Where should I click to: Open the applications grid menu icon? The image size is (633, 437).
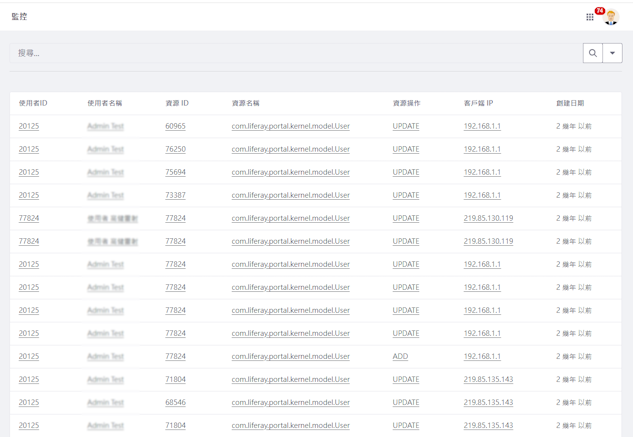589,17
